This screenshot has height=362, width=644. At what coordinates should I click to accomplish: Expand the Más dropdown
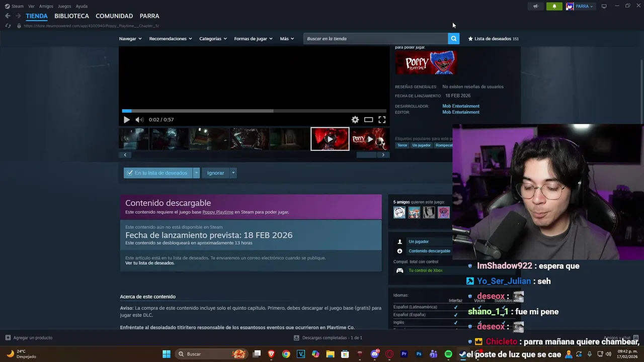[287, 39]
